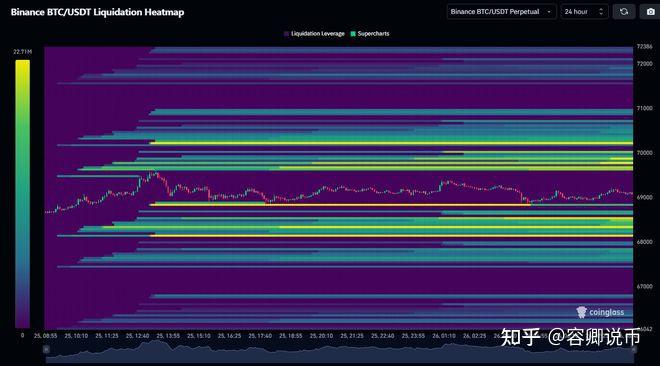Click the Binance BTC/USDT Liquidation Heatmap title
The width and height of the screenshot is (660, 366).
[x=97, y=12]
